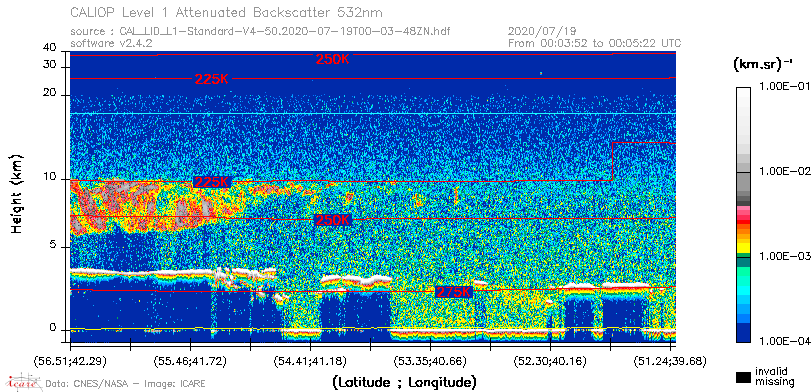Viewport: 811px width, 392px height.
Task: Click the date '2020/07/19'
Action: [x=542, y=32]
